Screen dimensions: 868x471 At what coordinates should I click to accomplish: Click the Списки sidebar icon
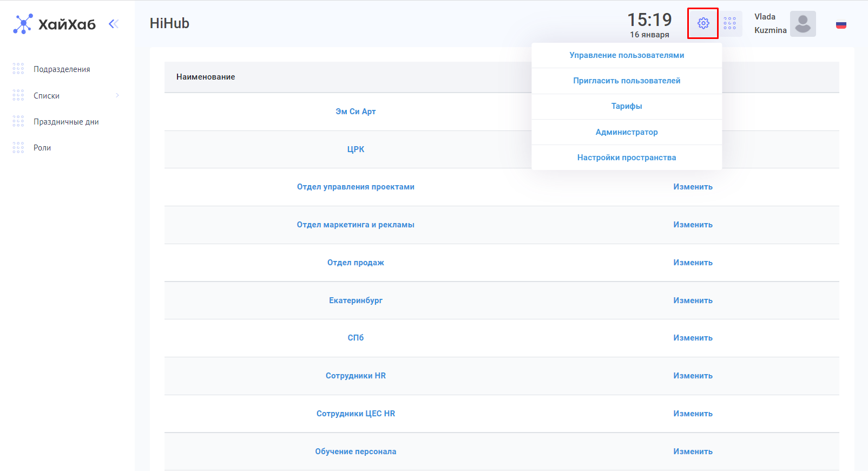pos(18,95)
